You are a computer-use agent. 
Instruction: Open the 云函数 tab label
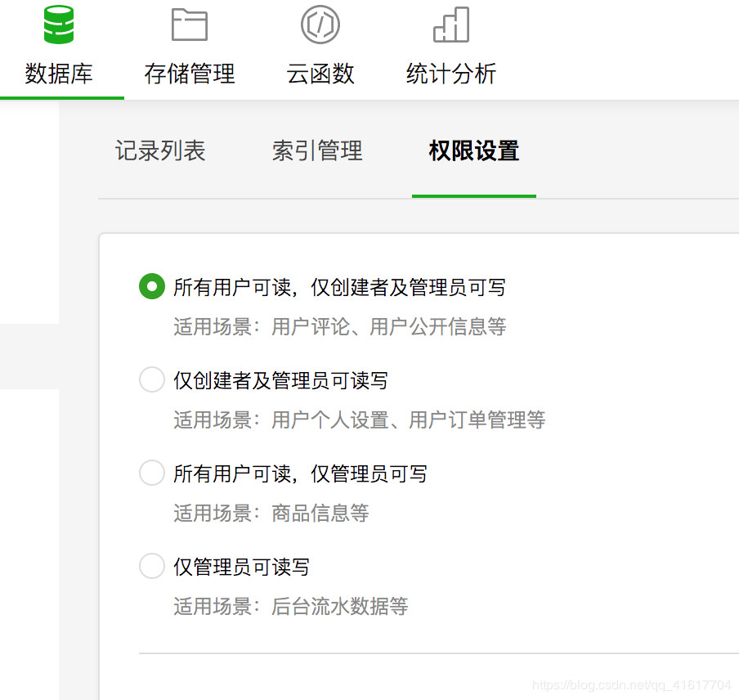320,74
